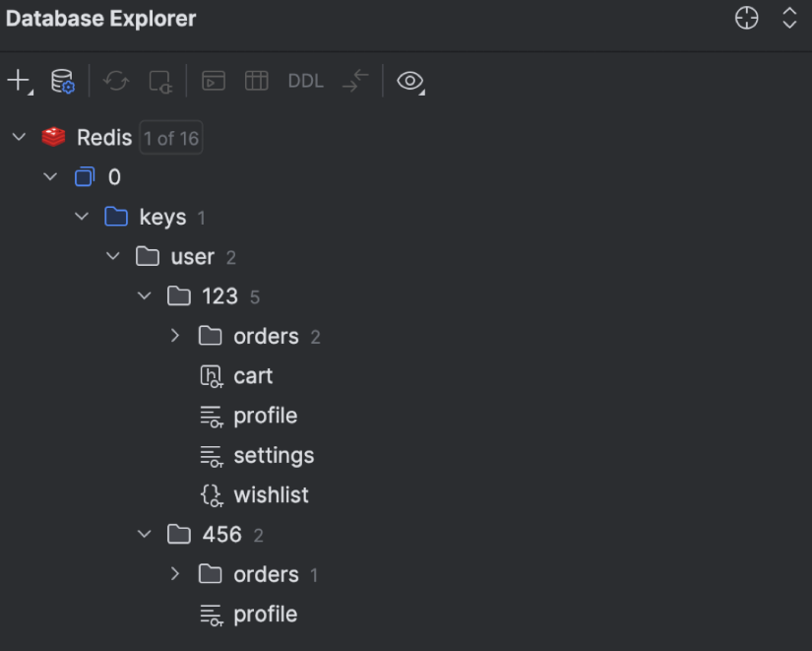Expand orders folder under 123

tap(175, 336)
